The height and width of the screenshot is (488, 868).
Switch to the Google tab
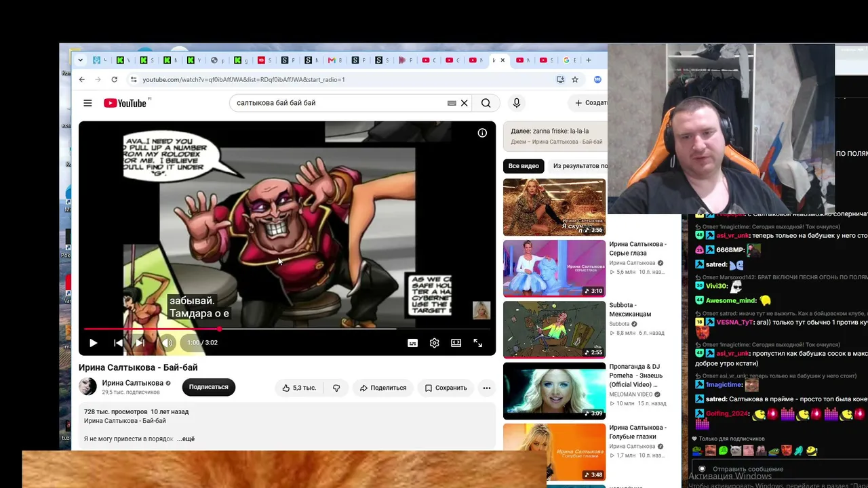click(568, 60)
